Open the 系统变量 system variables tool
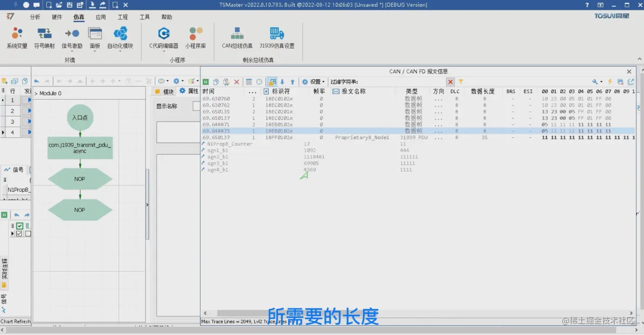Screen dimensions: 644x335 point(17,37)
